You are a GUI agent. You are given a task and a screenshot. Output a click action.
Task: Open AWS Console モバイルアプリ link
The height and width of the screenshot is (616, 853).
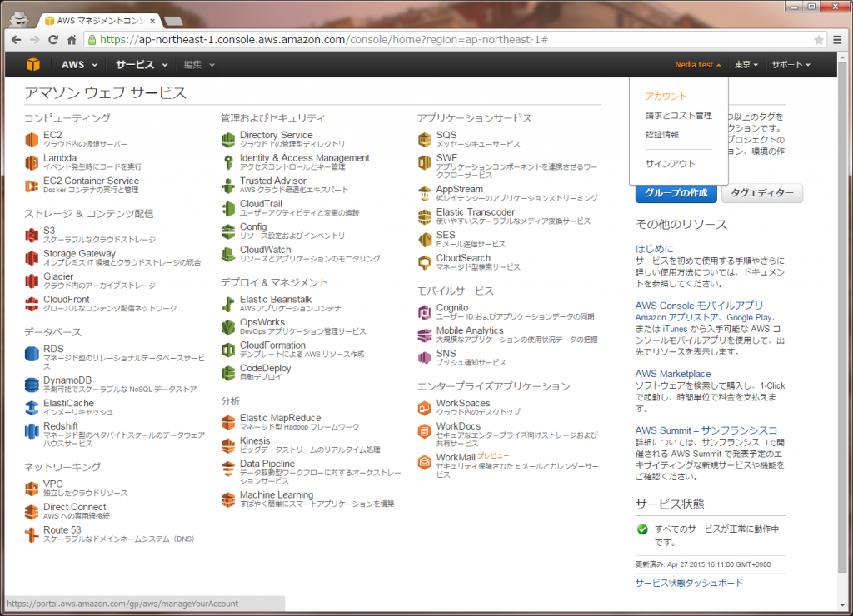[x=699, y=306]
